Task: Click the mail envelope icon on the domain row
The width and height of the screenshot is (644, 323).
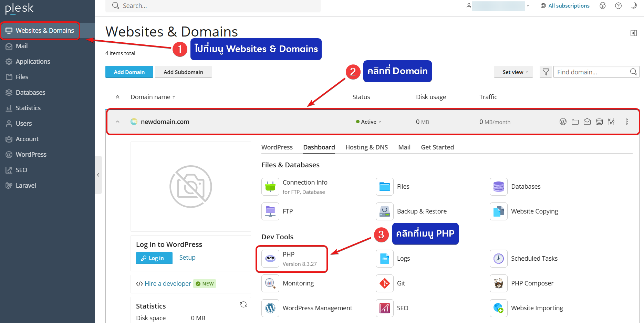Action: click(x=587, y=122)
